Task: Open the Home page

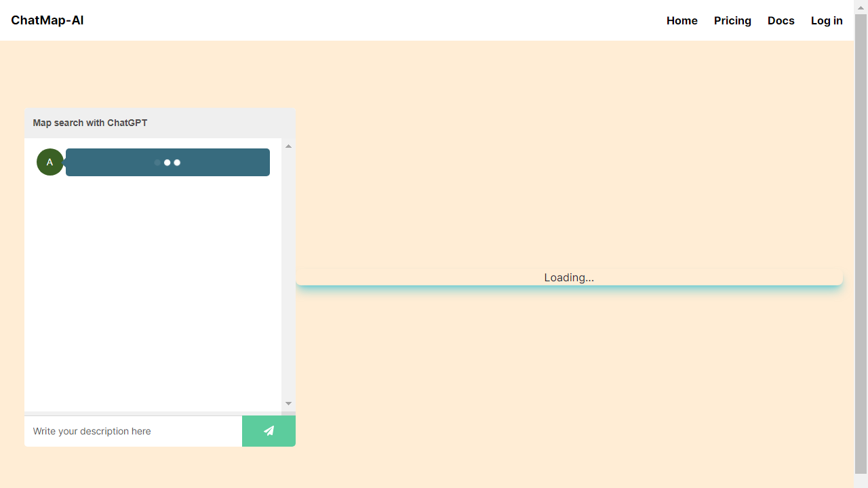Action: click(682, 20)
